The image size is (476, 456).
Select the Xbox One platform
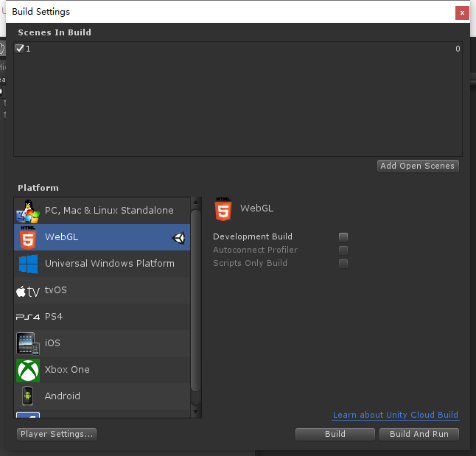[x=102, y=370]
